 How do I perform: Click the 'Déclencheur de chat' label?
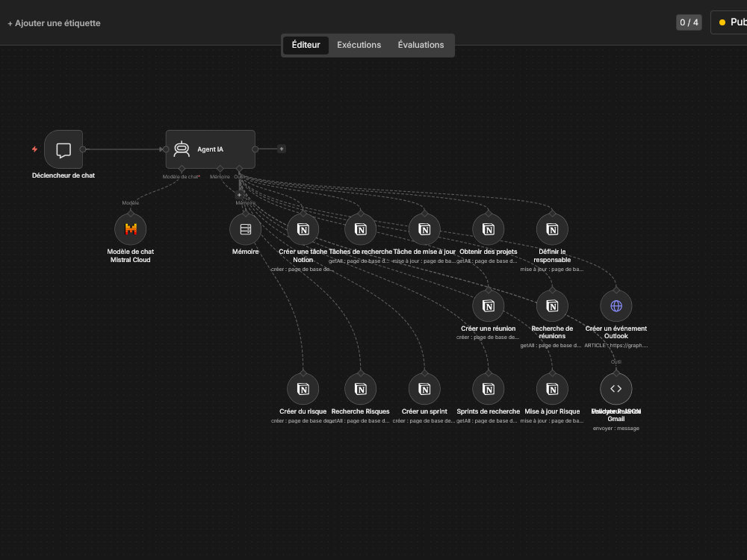[x=63, y=175]
